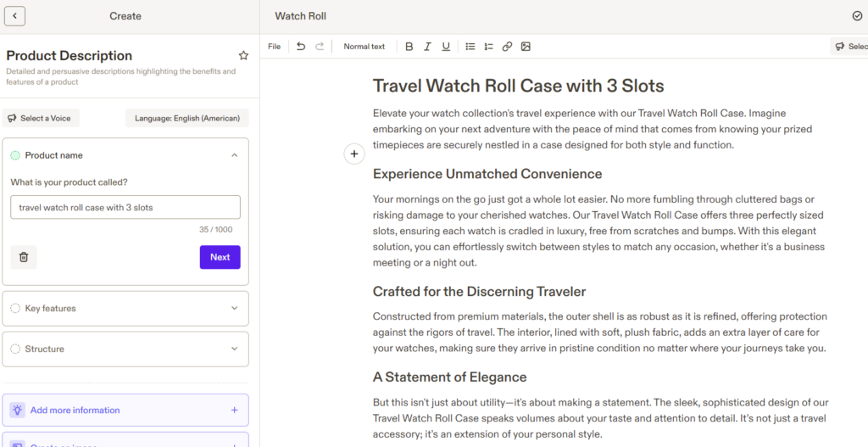
Task: Collapse the Product name section
Action: coord(235,155)
